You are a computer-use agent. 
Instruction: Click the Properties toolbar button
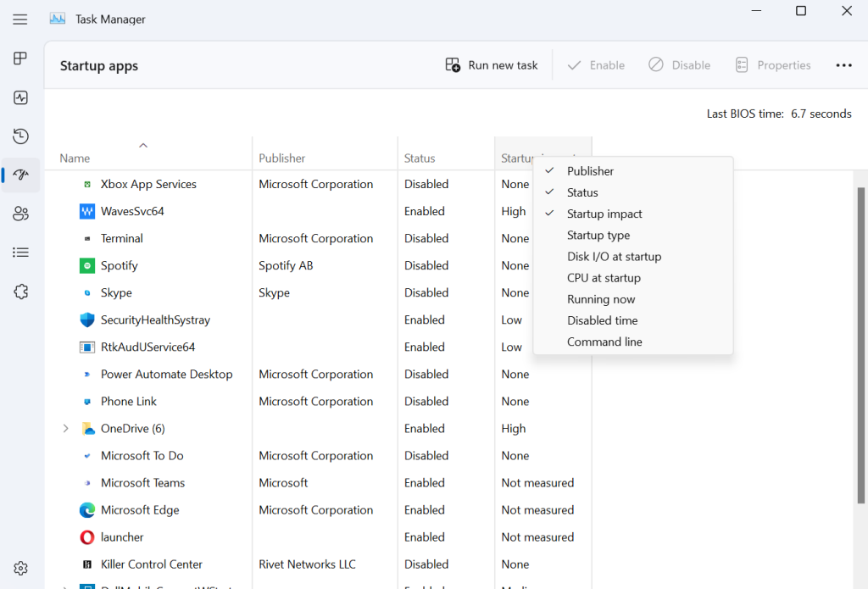tap(773, 65)
